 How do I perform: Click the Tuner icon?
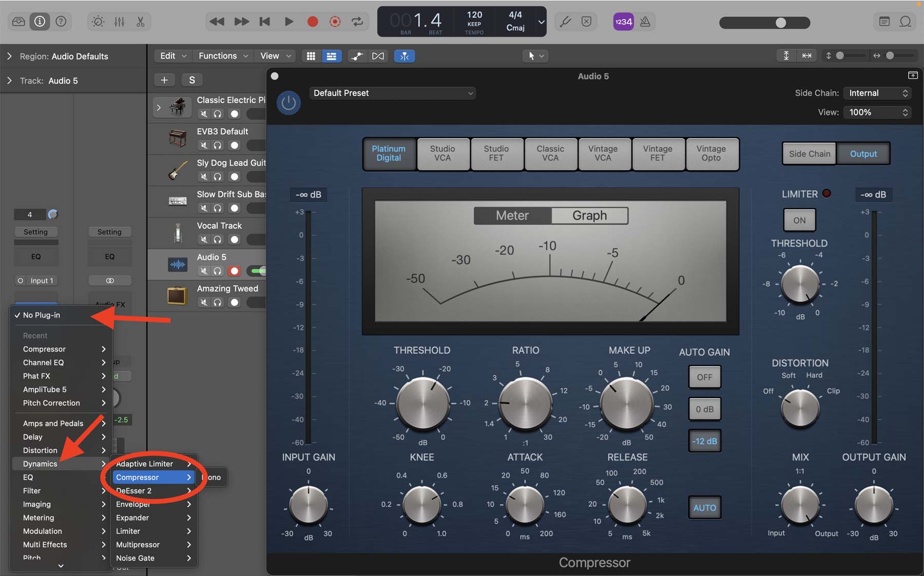(565, 22)
